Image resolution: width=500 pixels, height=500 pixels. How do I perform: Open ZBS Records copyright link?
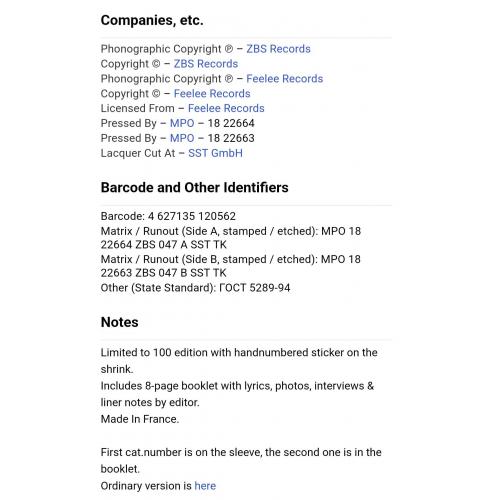[x=206, y=64]
